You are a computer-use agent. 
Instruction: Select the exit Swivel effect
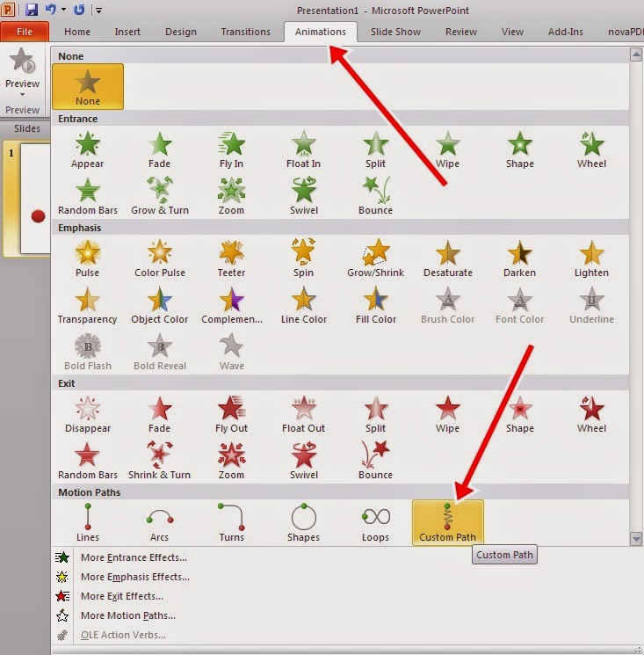(303, 461)
